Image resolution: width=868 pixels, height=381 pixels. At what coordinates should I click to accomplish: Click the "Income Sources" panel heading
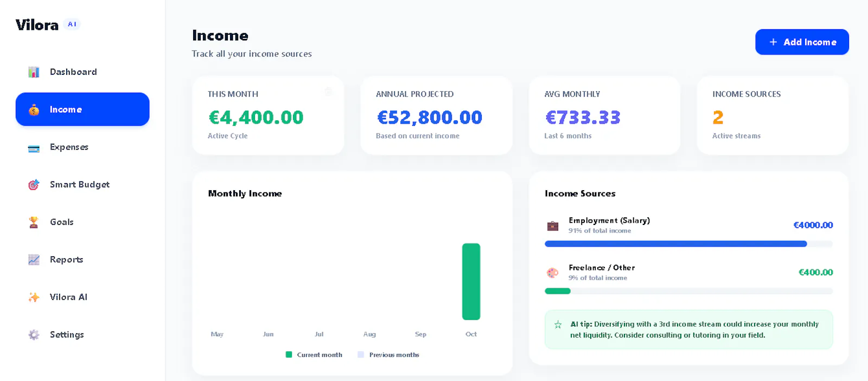tap(580, 193)
